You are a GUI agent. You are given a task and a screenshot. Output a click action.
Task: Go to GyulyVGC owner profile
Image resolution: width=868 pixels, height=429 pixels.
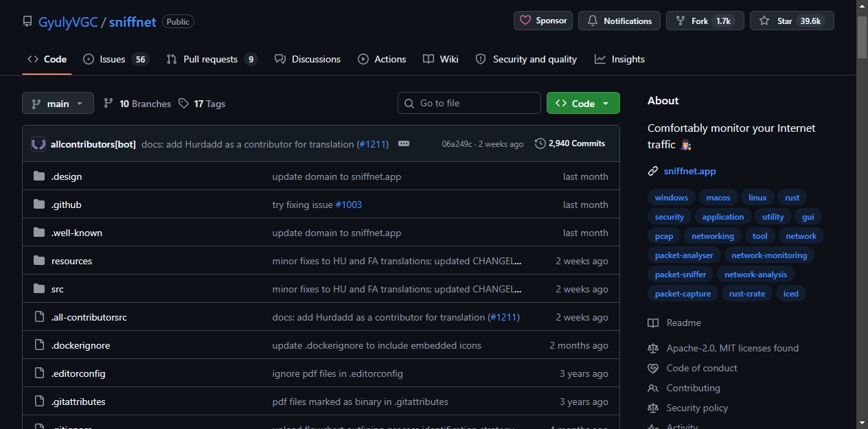point(68,21)
